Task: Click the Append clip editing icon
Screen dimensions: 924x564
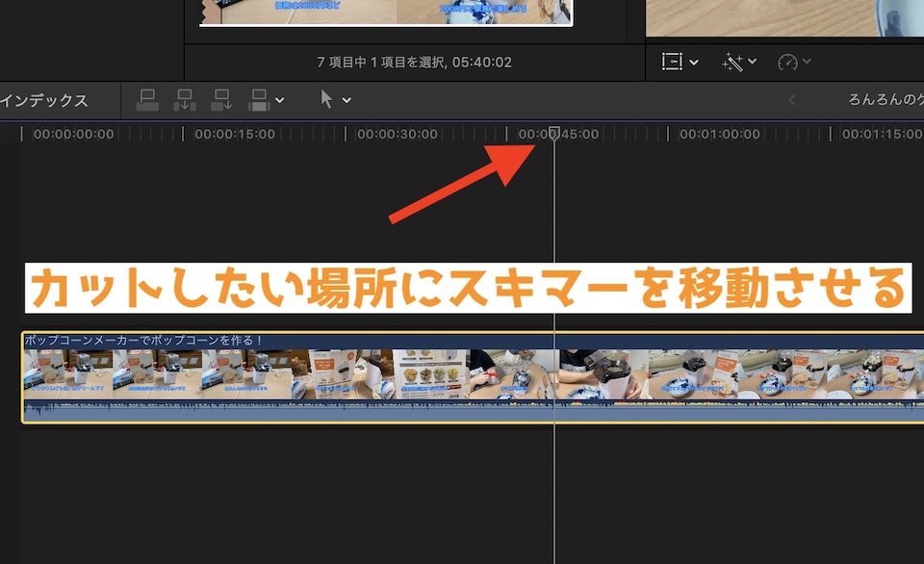Action: (x=221, y=101)
